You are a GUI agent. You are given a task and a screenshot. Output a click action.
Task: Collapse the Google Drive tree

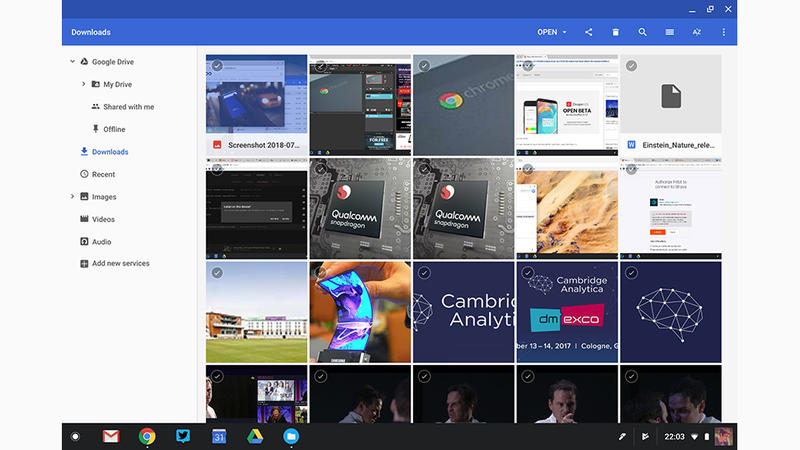tap(72, 61)
